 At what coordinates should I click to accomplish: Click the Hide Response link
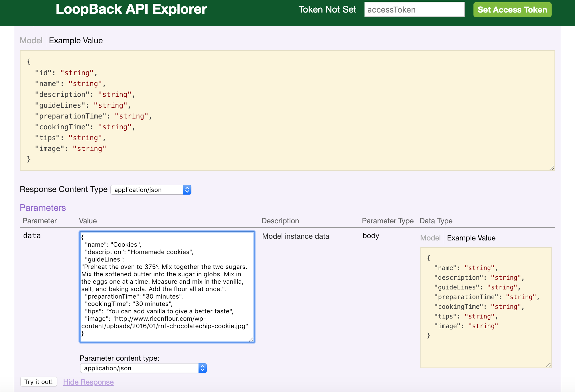pyautogui.click(x=88, y=382)
